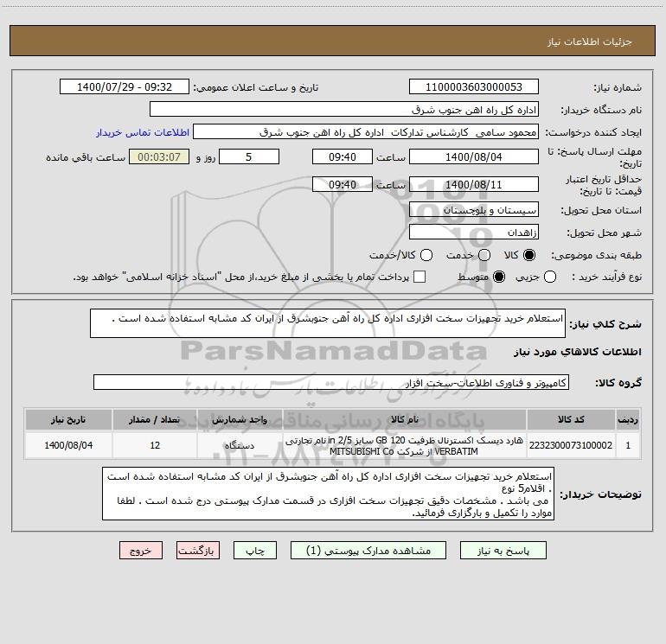
Task: Click the announcement date field 1400/07/29 - 09:32
Action: click(124, 87)
